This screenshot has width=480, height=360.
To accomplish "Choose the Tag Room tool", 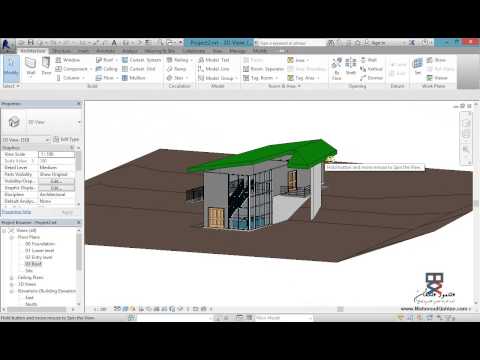I will click(258, 78).
